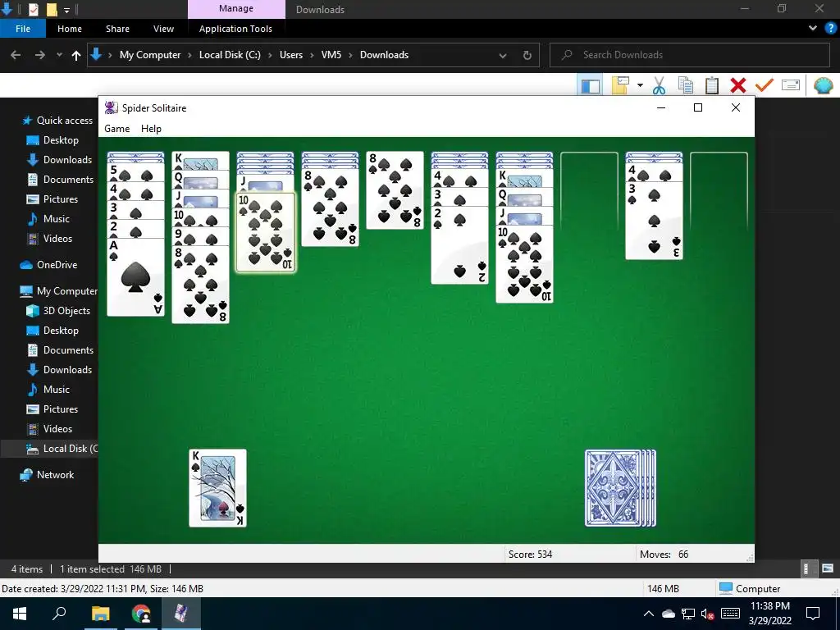The image size is (840, 630).
Task: Switch to the Share ribbon tab
Action: click(x=117, y=29)
